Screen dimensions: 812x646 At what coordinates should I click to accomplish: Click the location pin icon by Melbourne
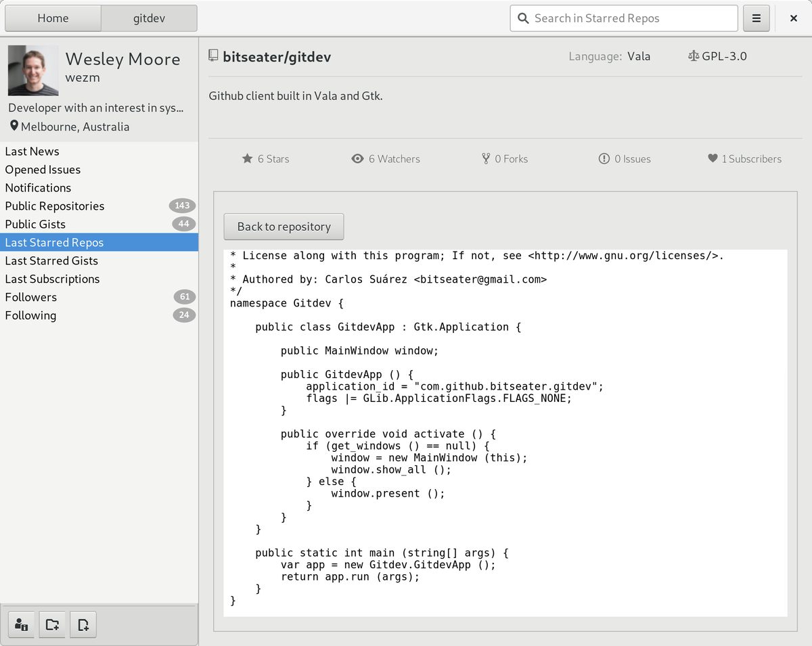(14, 126)
